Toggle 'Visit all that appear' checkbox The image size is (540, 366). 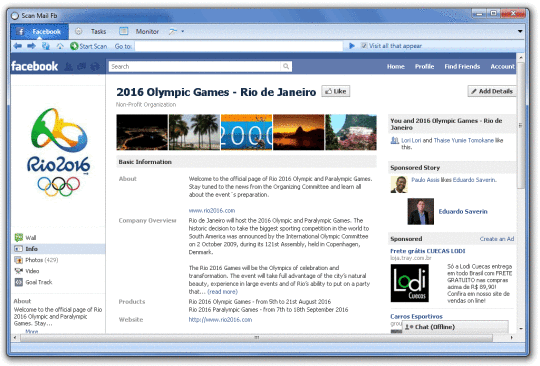click(x=364, y=46)
